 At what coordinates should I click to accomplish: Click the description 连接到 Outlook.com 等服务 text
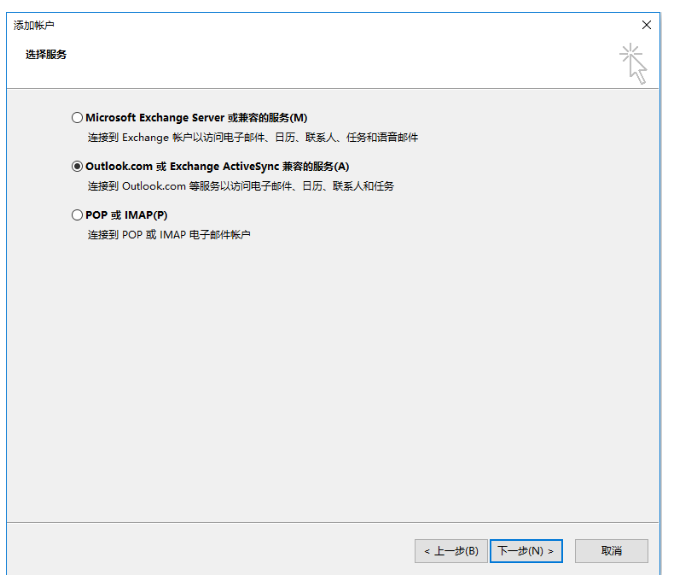point(240,186)
